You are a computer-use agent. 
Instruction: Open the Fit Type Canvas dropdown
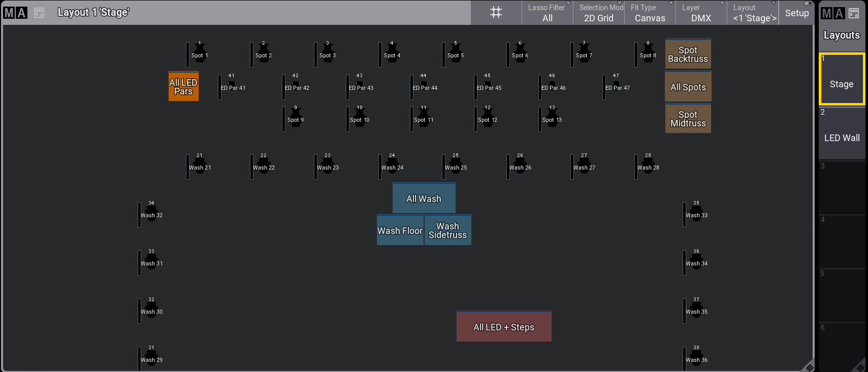tap(650, 13)
